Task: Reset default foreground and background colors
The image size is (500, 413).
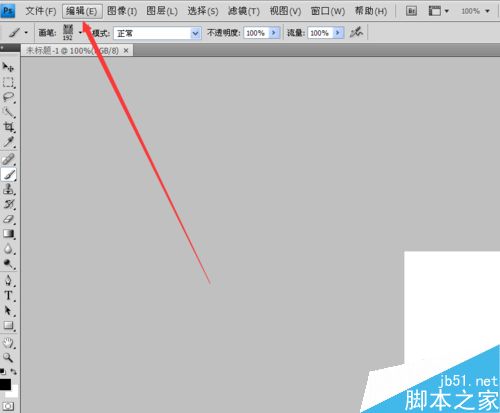Action: coord(3,371)
